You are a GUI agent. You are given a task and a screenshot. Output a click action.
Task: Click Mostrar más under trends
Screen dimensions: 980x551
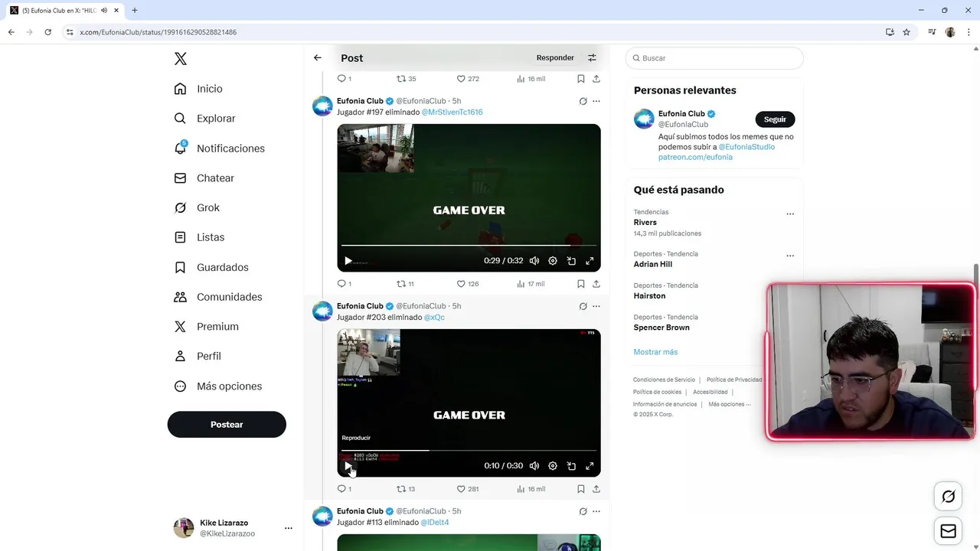(x=655, y=352)
